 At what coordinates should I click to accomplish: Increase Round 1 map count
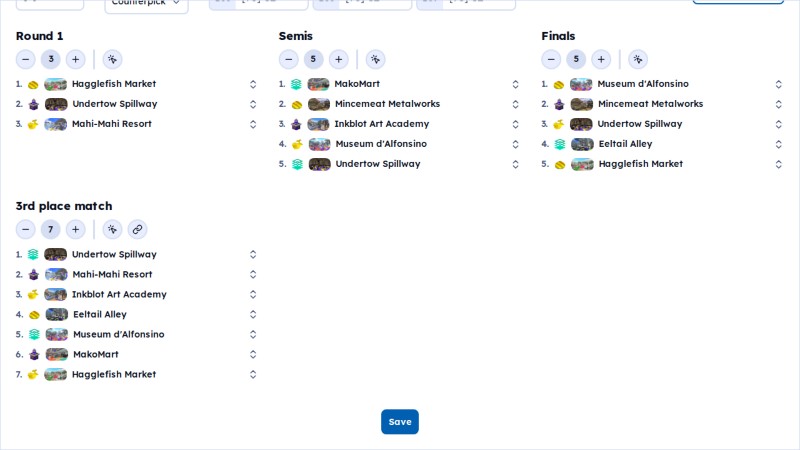pos(76,59)
